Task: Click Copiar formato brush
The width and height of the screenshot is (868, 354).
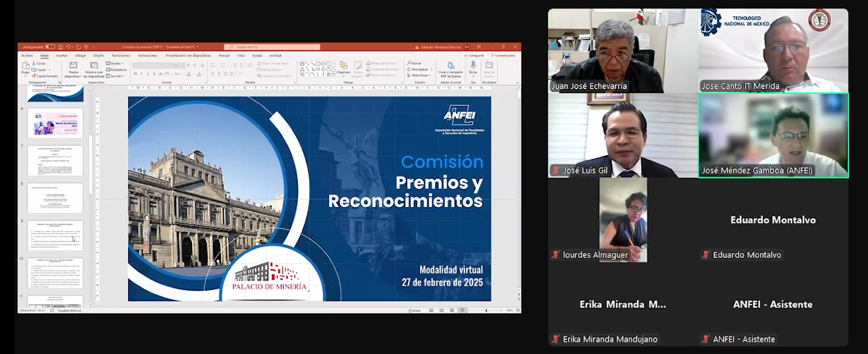Action: (45, 76)
